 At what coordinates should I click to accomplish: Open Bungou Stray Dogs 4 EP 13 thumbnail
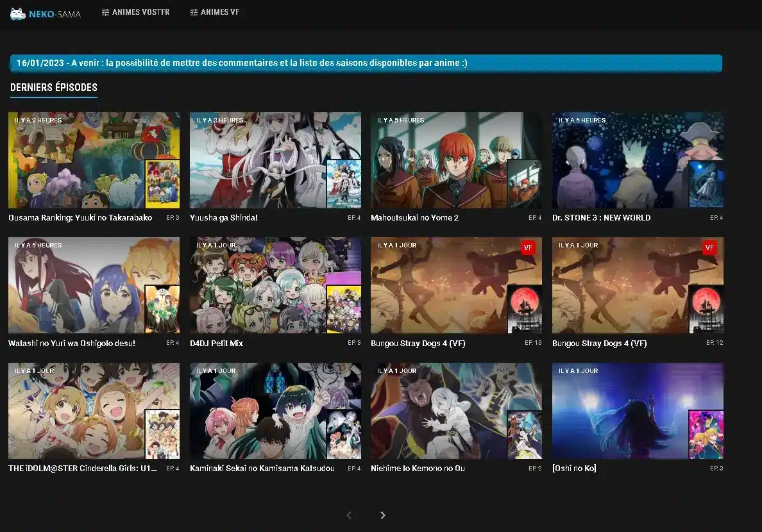point(456,285)
